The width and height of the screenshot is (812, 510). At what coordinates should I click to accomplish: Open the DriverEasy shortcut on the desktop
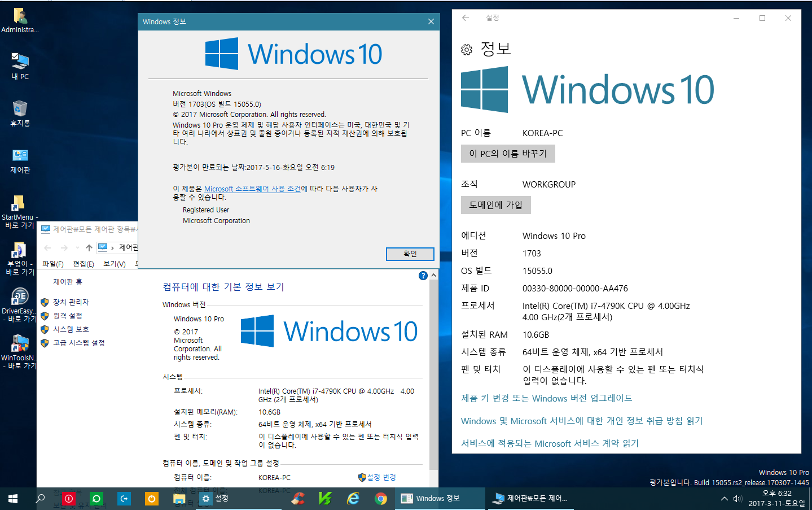(x=20, y=305)
